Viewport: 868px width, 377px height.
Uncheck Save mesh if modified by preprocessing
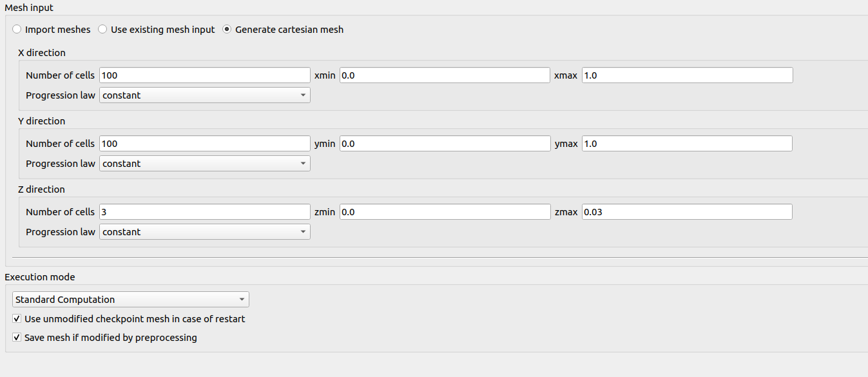pos(17,338)
